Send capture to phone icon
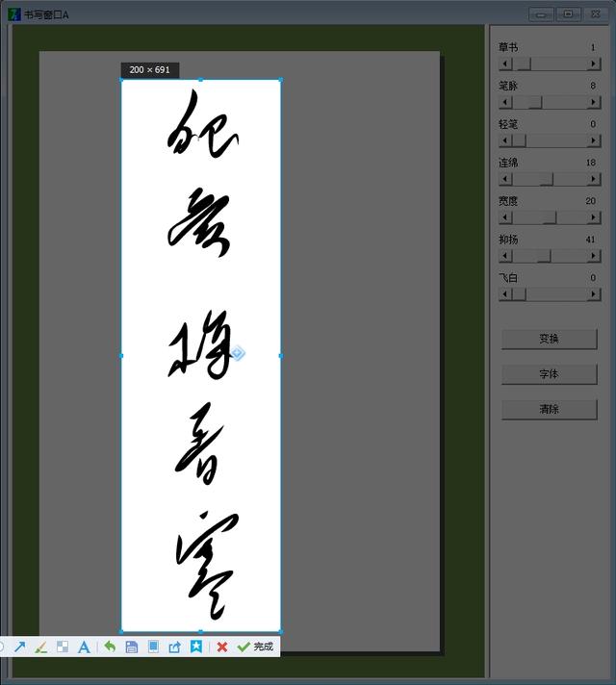Image resolution: width=616 pixels, height=685 pixels. [153, 647]
